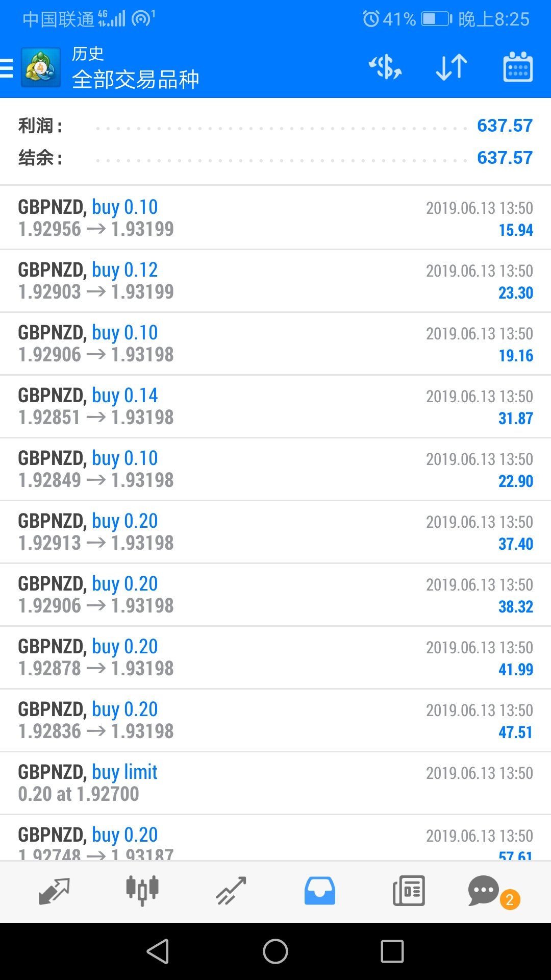Switch to the Quotes tab
Screen dimensions: 551x980
pos(54,891)
